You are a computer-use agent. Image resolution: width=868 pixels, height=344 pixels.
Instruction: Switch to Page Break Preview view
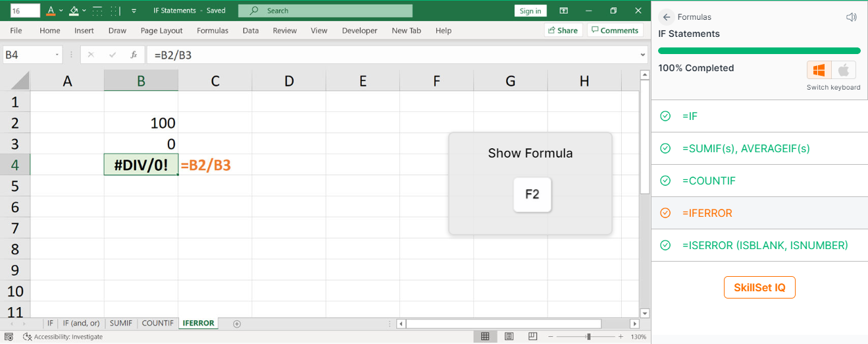[532, 336]
